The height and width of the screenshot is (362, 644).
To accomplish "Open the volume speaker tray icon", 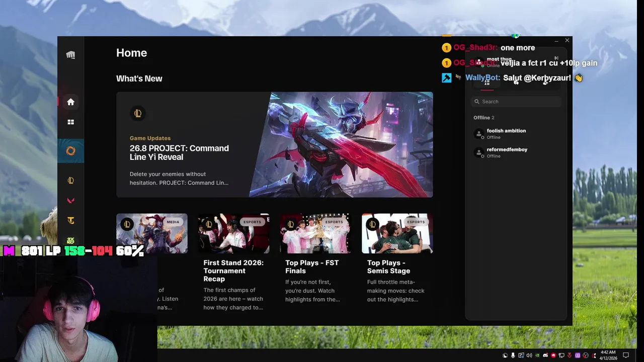I will [529, 355].
